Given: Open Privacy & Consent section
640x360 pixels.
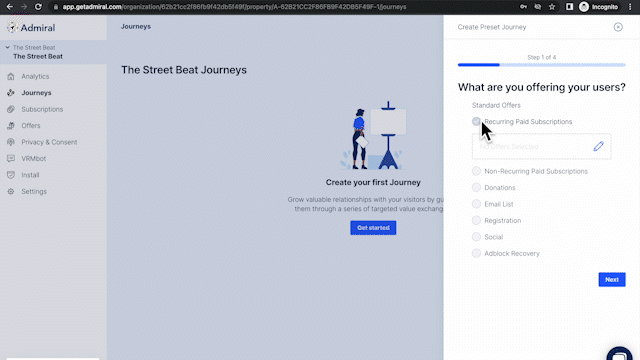Looking at the screenshot, I should pyautogui.click(x=49, y=142).
